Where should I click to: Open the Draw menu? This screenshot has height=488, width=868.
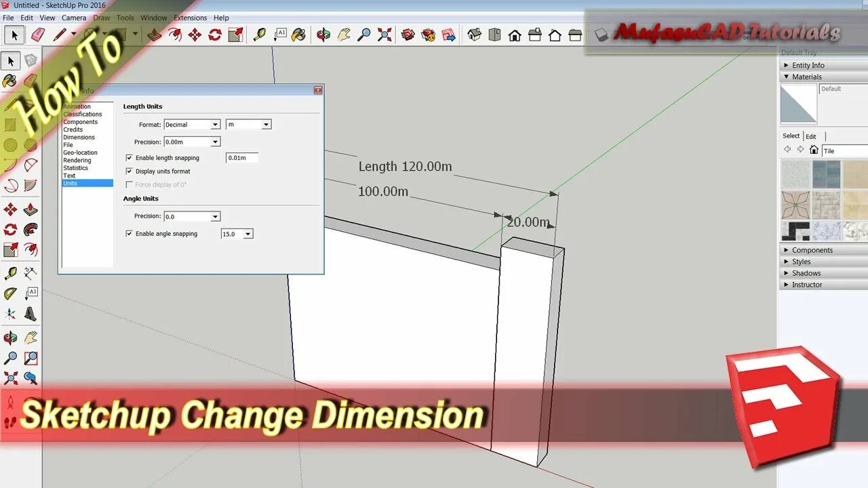pos(101,18)
